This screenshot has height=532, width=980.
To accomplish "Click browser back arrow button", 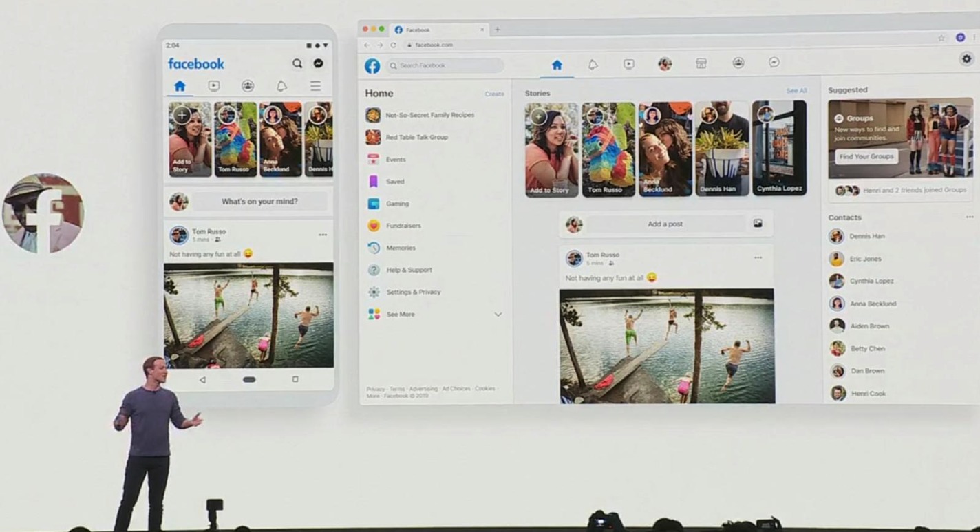I will [367, 45].
